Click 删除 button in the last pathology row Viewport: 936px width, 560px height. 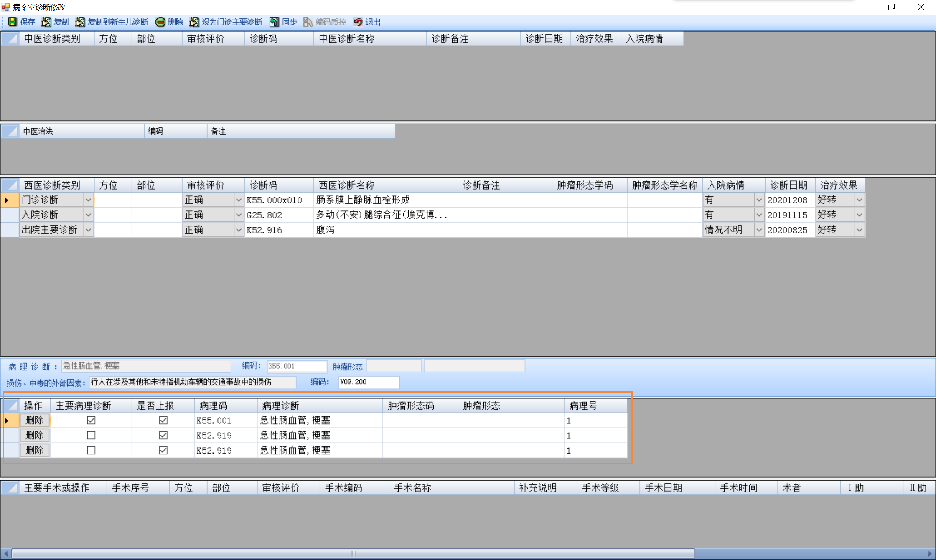click(x=35, y=450)
